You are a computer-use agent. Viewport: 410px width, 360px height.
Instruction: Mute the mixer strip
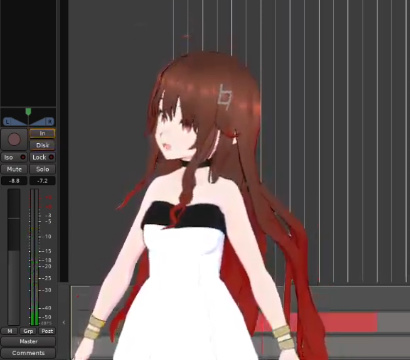(x=14, y=169)
